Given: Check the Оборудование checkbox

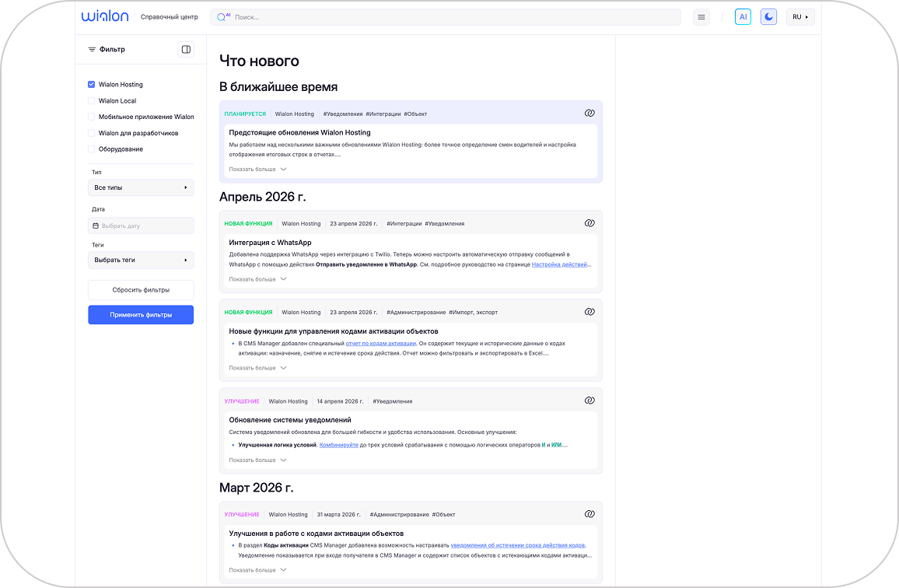Looking at the screenshot, I should click(91, 149).
